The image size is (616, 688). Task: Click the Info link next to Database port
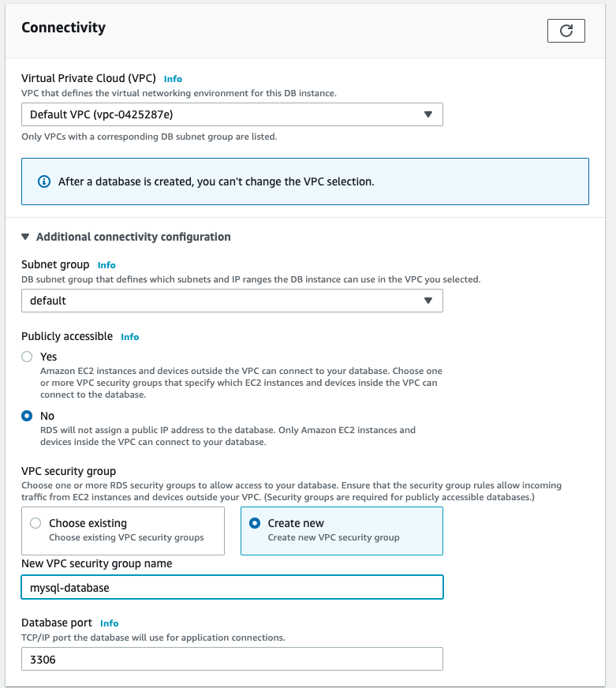[109, 623]
